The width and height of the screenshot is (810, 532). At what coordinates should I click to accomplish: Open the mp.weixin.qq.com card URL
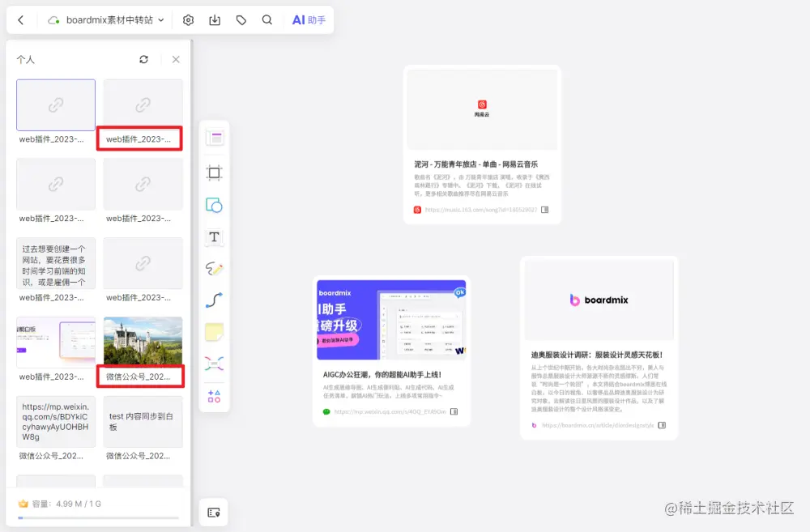click(x=390, y=411)
